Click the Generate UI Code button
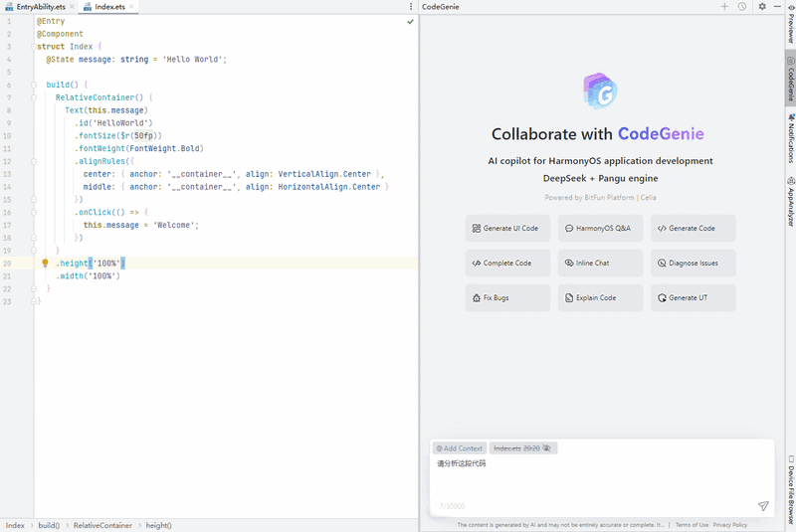The height and width of the screenshot is (532, 796). [507, 229]
